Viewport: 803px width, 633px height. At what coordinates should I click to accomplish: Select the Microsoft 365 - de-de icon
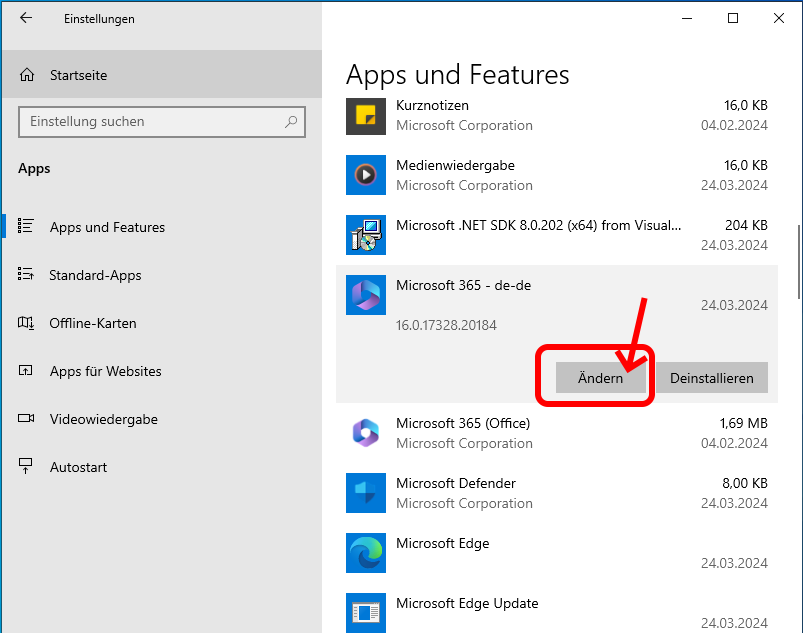pyautogui.click(x=366, y=294)
